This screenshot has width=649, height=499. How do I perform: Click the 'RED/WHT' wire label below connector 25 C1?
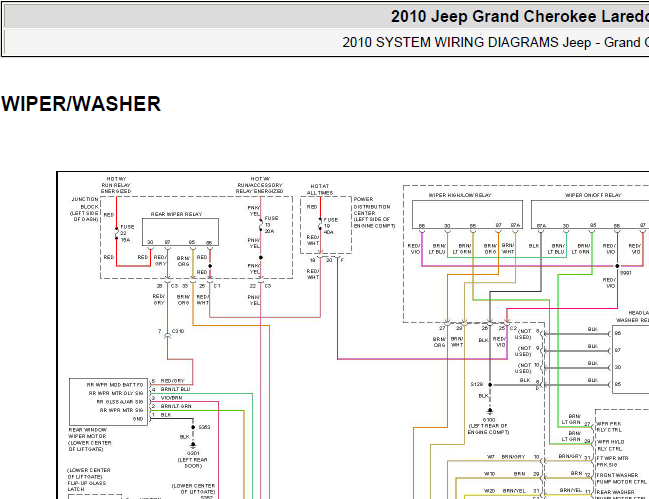(x=202, y=300)
